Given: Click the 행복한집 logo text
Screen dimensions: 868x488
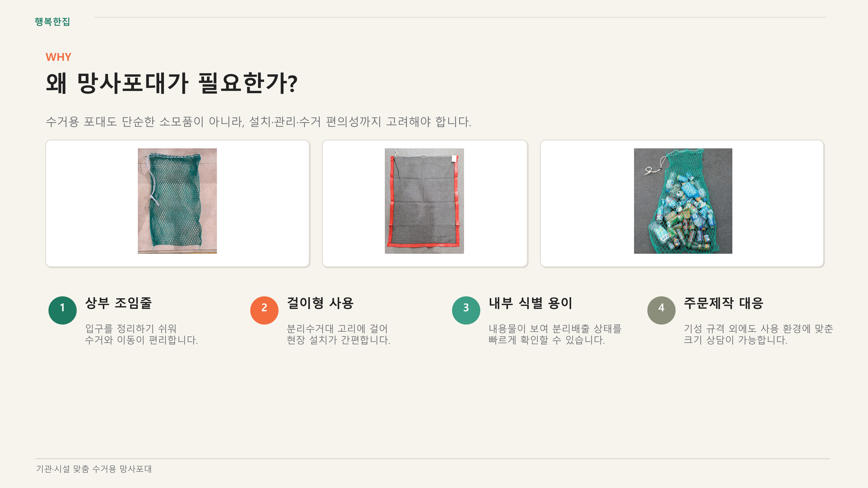Looking at the screenshot, I should click(52, 22).
